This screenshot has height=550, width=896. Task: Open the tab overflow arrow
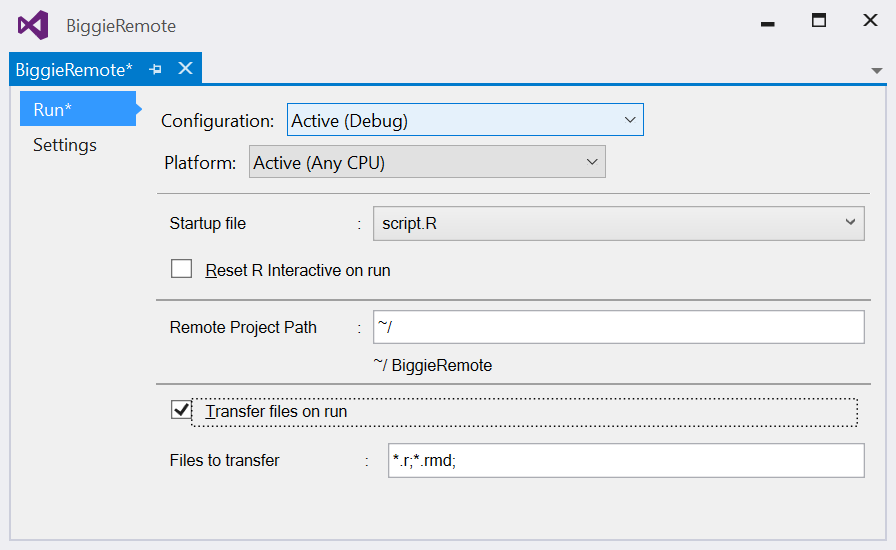[877, 71]
